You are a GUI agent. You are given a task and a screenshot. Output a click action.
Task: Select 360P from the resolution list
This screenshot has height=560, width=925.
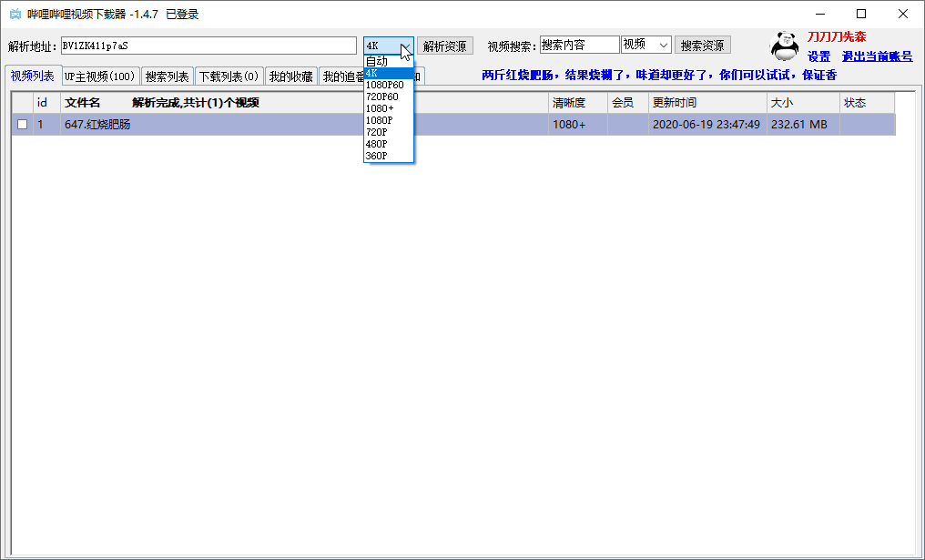[376, 156]
